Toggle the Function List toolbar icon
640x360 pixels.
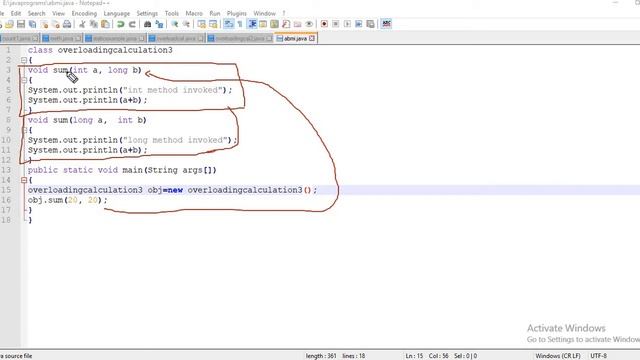[x=286, y=24]
